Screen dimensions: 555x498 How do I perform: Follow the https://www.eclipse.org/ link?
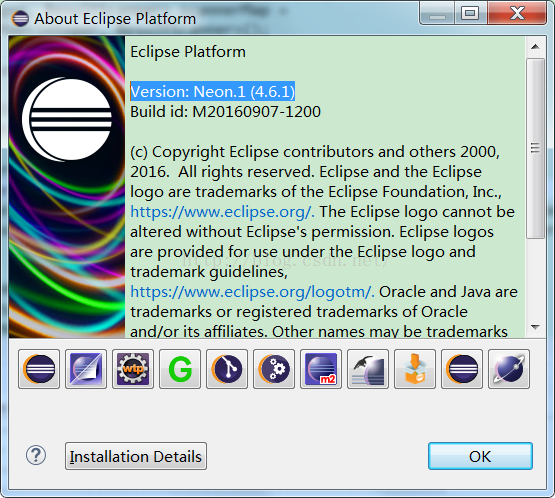222,212
